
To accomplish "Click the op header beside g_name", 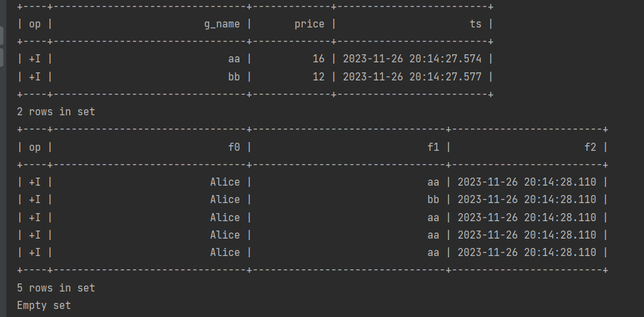I will click(35, 24).
